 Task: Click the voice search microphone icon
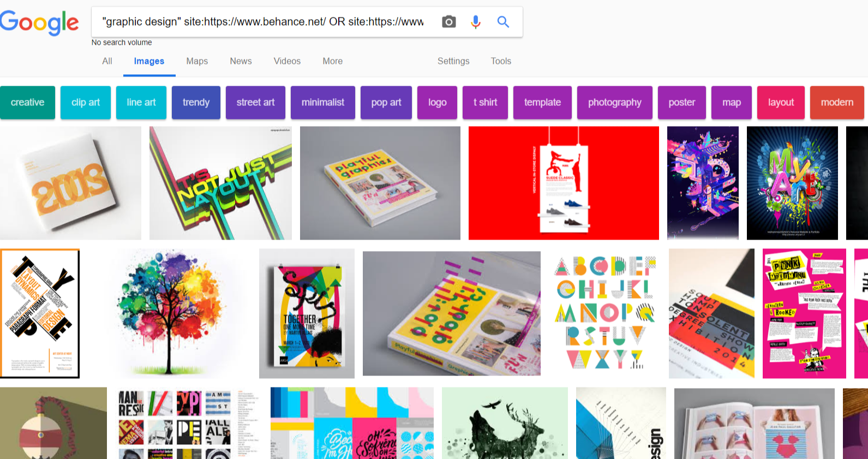pos(476,22)
